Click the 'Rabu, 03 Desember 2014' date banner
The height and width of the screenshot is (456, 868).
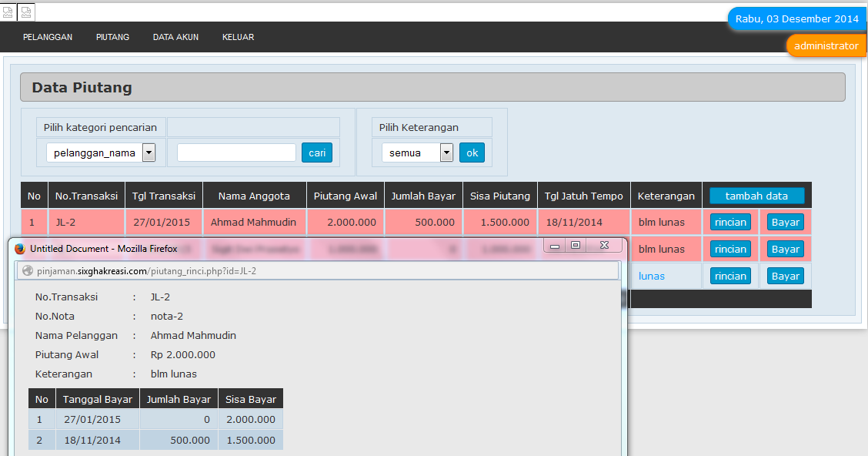[x=796, y=19]
